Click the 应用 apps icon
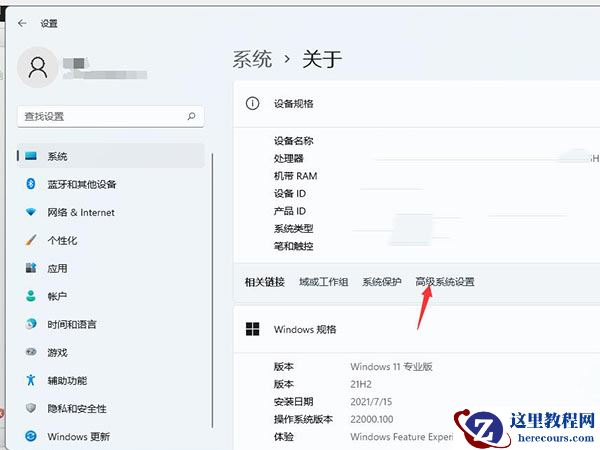Viewport: 600px width, 450px height. point(31,268)
